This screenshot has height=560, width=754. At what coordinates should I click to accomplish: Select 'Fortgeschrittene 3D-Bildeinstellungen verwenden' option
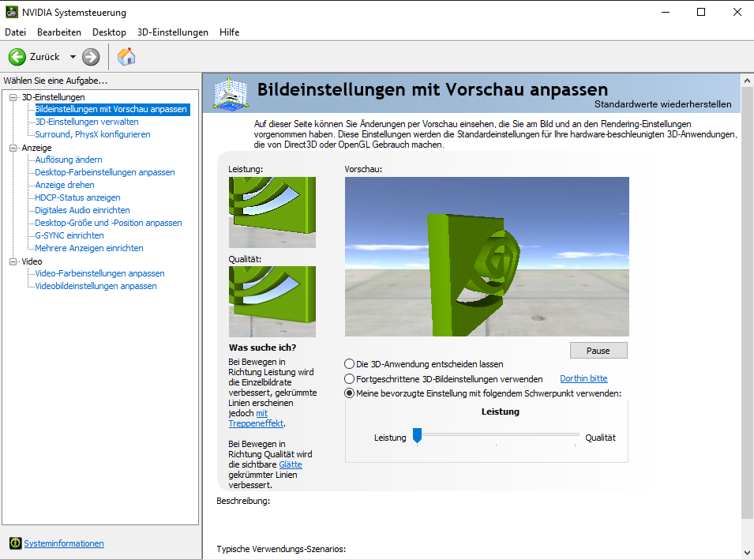(x=350, y=378)
